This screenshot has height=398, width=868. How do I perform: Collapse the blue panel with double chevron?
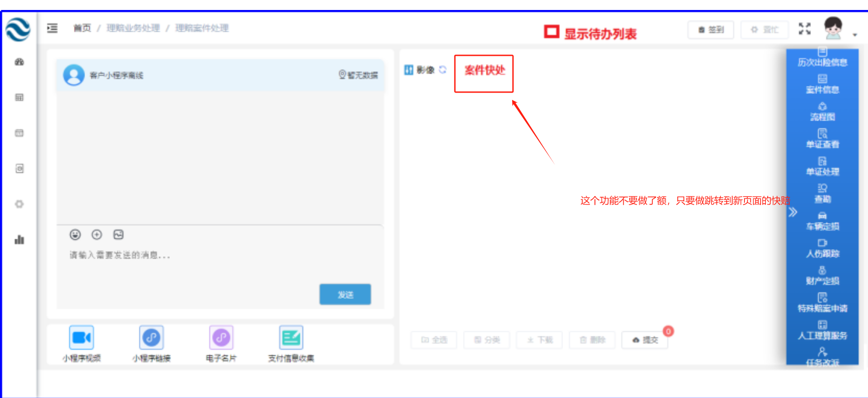[793, 212]
